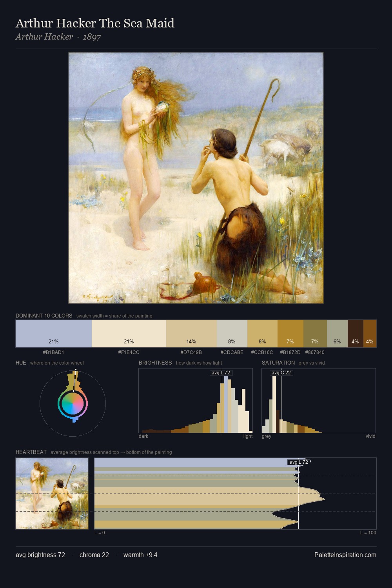Click avg L 72 label in Brightness histogram
The image size is (392, 588).
click(221, 373)
